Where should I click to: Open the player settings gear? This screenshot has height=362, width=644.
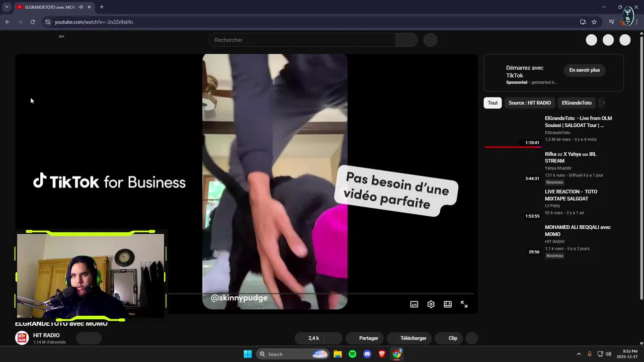pos(431,304)
